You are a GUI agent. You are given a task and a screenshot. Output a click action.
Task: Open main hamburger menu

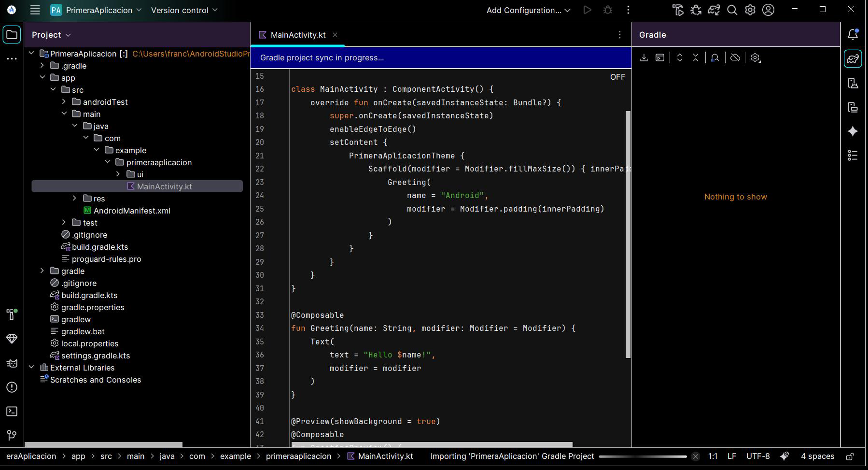tap(35, 10)
